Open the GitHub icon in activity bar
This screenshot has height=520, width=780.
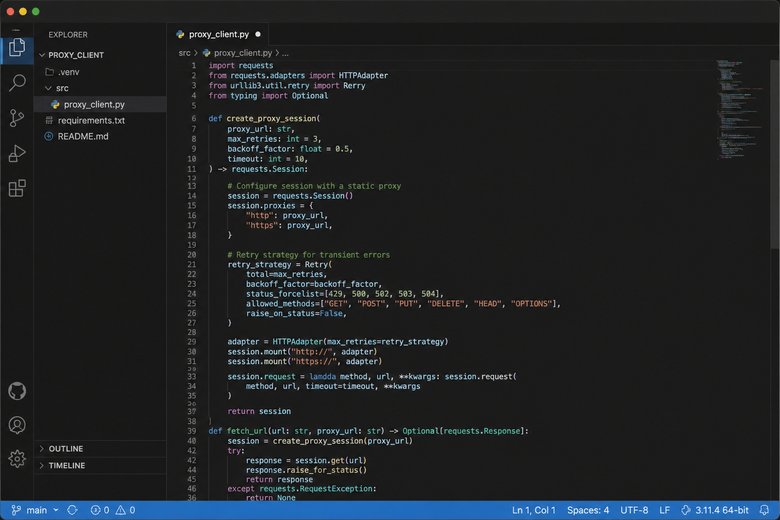point(17,391)
